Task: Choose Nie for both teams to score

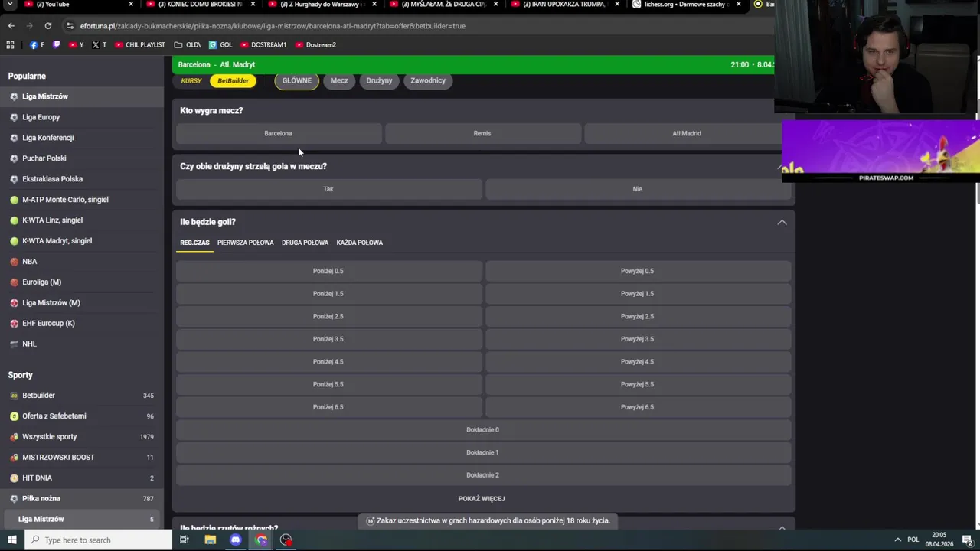Action: 638,189
